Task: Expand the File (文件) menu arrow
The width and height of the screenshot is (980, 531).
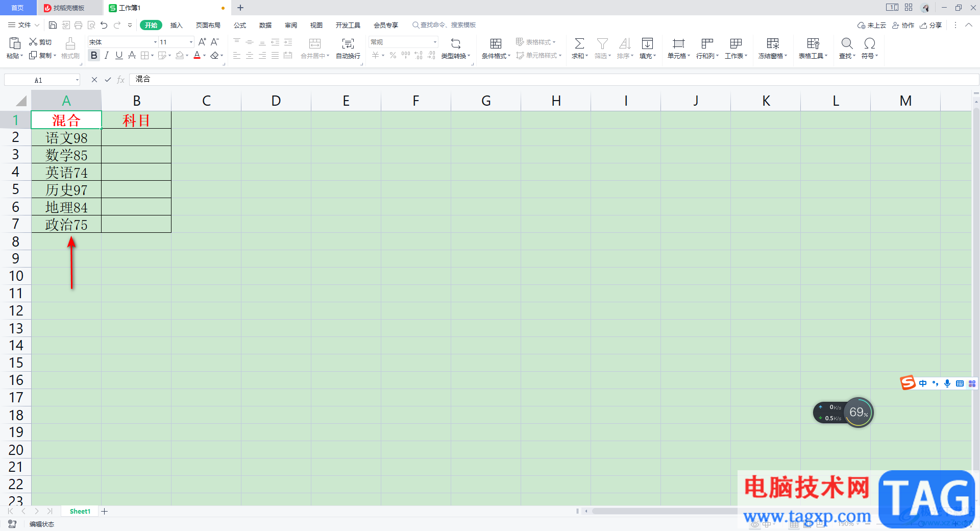Action: tap(37, 25)
